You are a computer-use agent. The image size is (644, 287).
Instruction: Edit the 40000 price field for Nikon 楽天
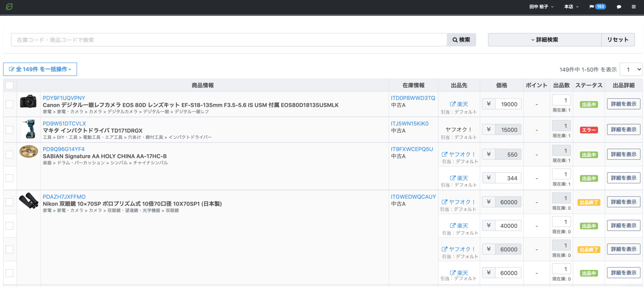point(508,226)
